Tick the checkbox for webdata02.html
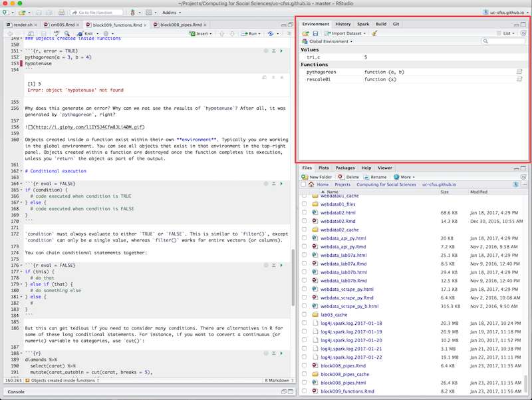The width and height of the screenshot is (532, 400). point(304,212)
